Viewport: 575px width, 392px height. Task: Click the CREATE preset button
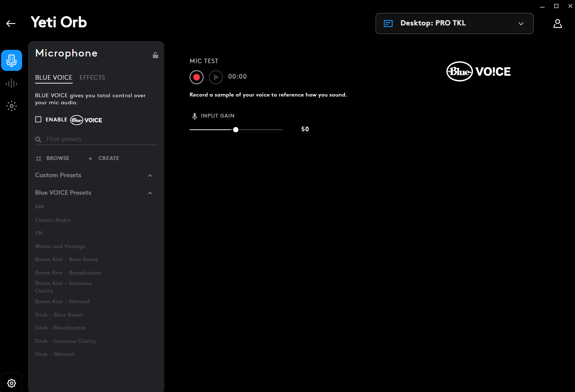104,158
